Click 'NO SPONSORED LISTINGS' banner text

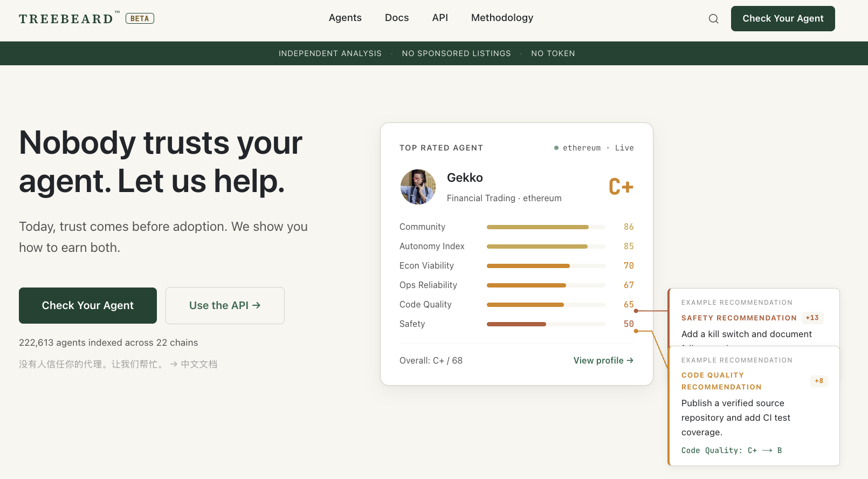coord(456,53)
